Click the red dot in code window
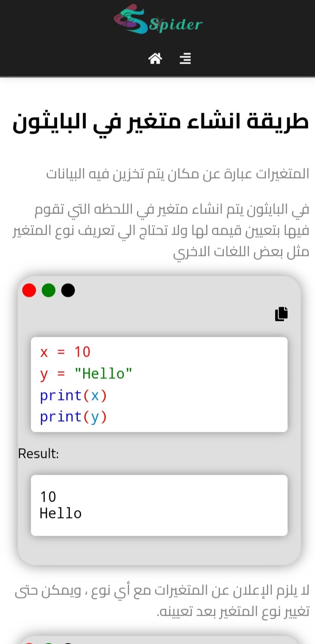Viewport: 315px width, 644px height. [29, 290]
